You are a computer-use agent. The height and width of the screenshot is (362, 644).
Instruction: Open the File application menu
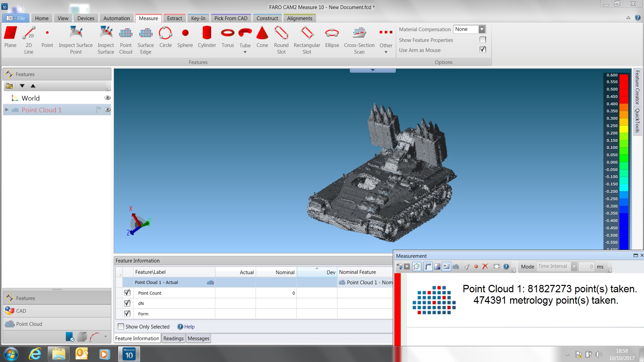pyautogui.click(x=16, y=18)
